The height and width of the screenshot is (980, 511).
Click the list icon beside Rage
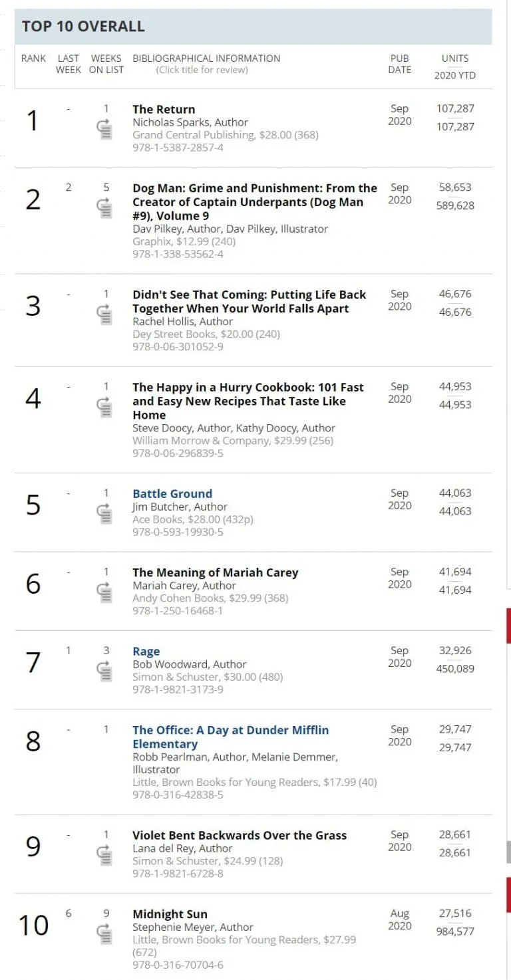click(x=104, y=670)
